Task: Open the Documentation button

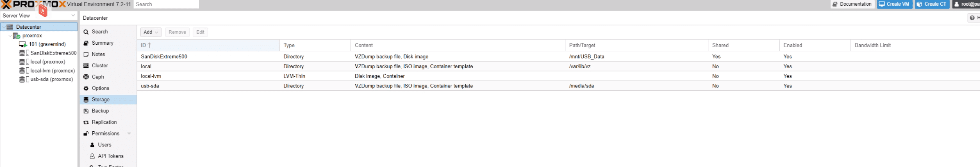Action: 853,4
